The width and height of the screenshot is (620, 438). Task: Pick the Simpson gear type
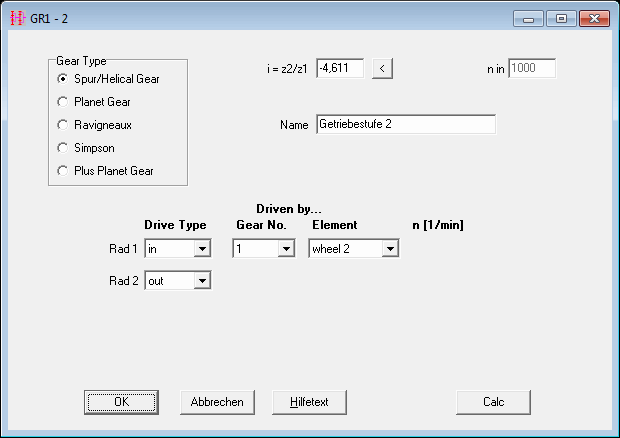click(63, 147)
